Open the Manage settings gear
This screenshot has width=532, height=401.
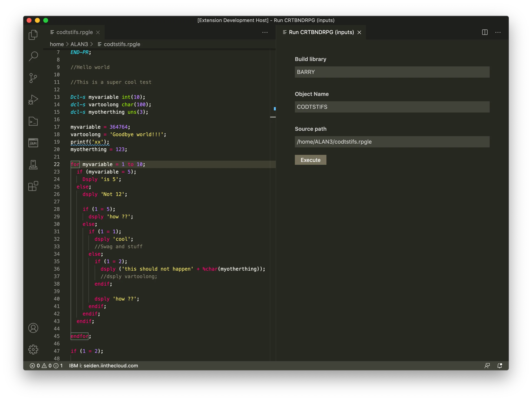click(x=33, y=350)
